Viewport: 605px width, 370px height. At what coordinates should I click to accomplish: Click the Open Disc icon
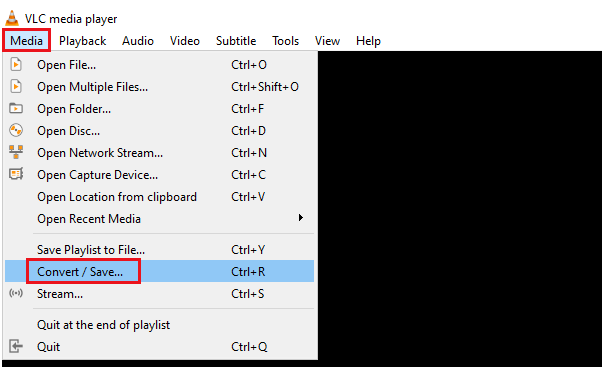[x=16, y=130]
